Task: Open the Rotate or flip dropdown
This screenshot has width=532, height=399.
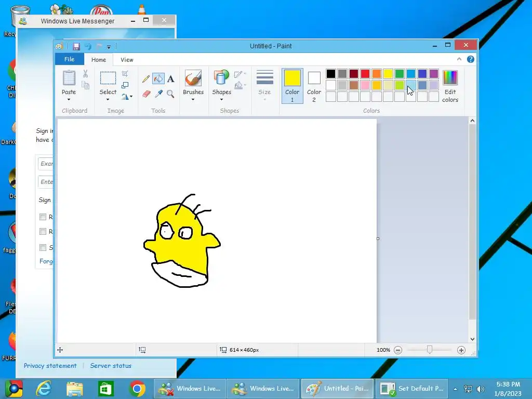Action: click(127, 97)
